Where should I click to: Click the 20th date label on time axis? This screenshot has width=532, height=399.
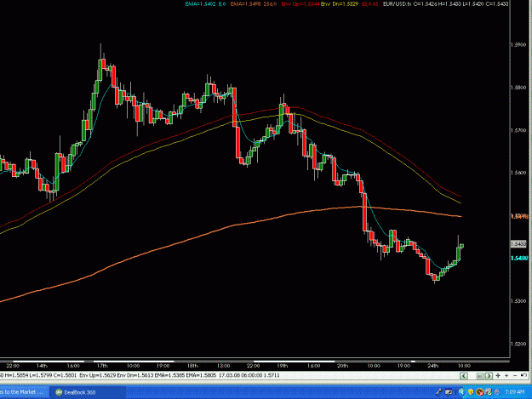click(343, 366)
